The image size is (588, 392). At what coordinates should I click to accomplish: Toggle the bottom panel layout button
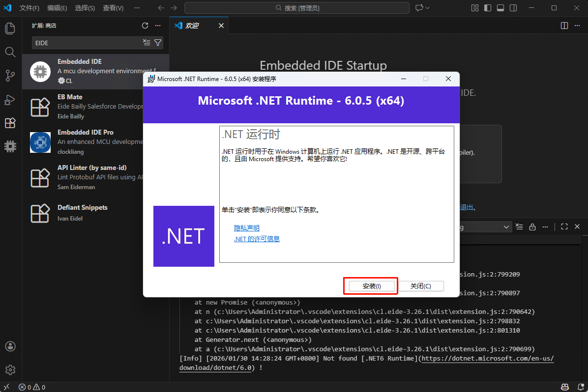[500, 8]
